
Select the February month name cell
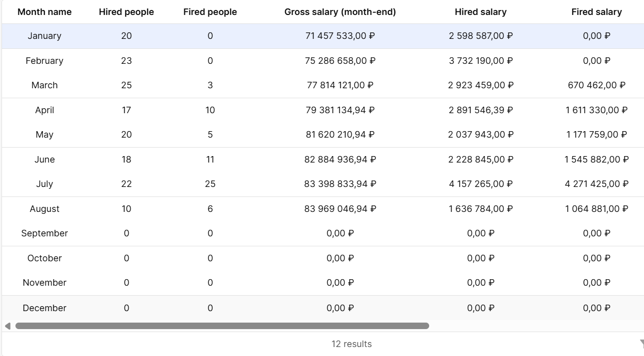[x=44, y=61]
